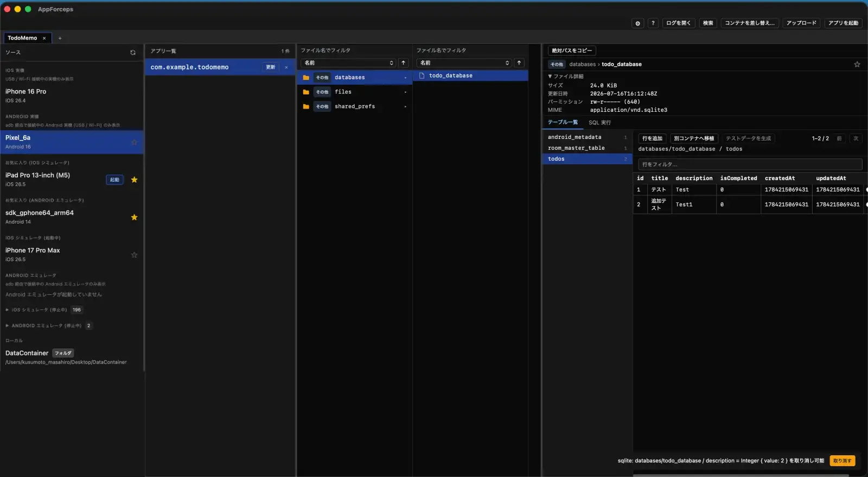868x477 pixels.
Task: Reverse sort order in first file column
Action: (x=403, y=63)
